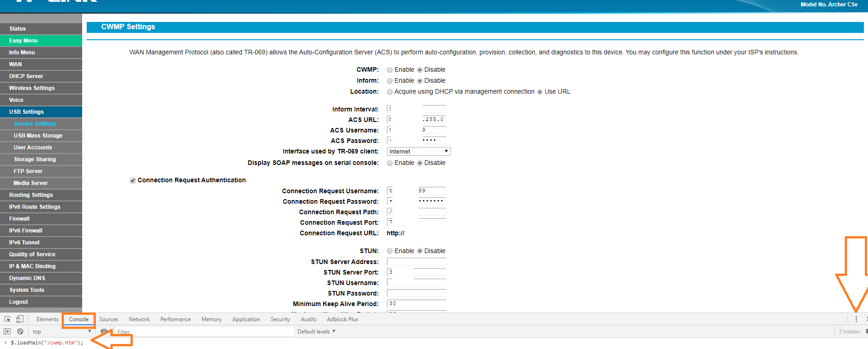Open the top context selector dropdown
Image resolution: width=868 pixels, height=349 pixels.
[x=62, y=332]
